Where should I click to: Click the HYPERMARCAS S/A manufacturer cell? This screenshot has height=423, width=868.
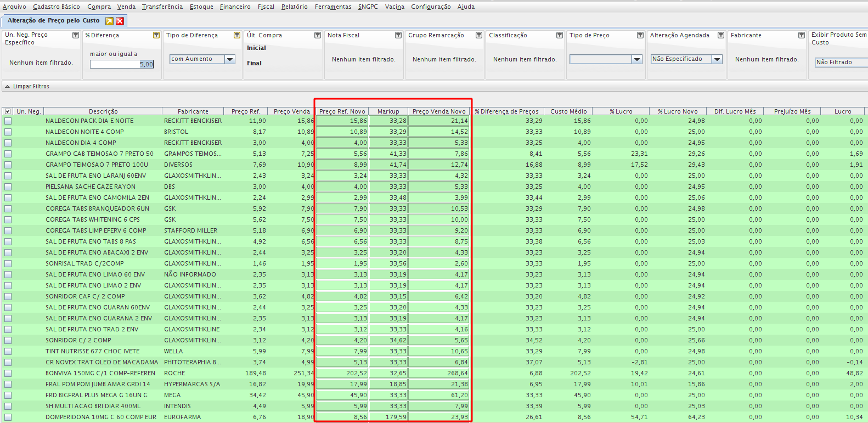[191, 384]
